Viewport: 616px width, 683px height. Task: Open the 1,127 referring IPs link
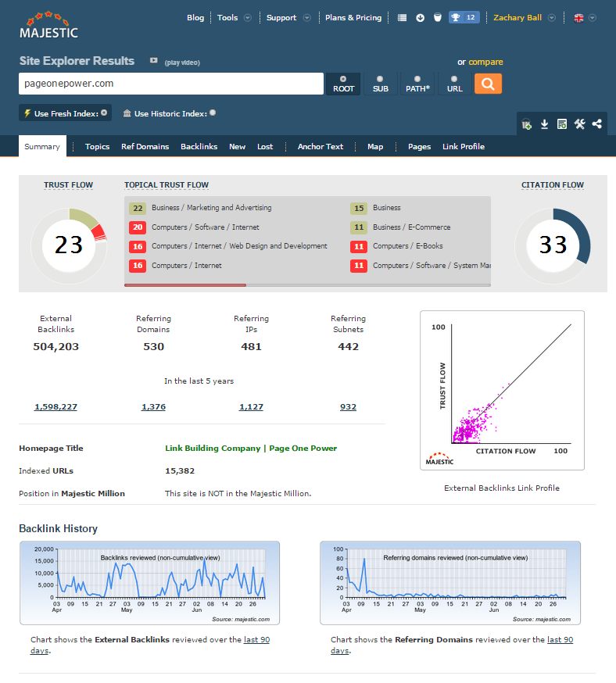click(252, 407)
